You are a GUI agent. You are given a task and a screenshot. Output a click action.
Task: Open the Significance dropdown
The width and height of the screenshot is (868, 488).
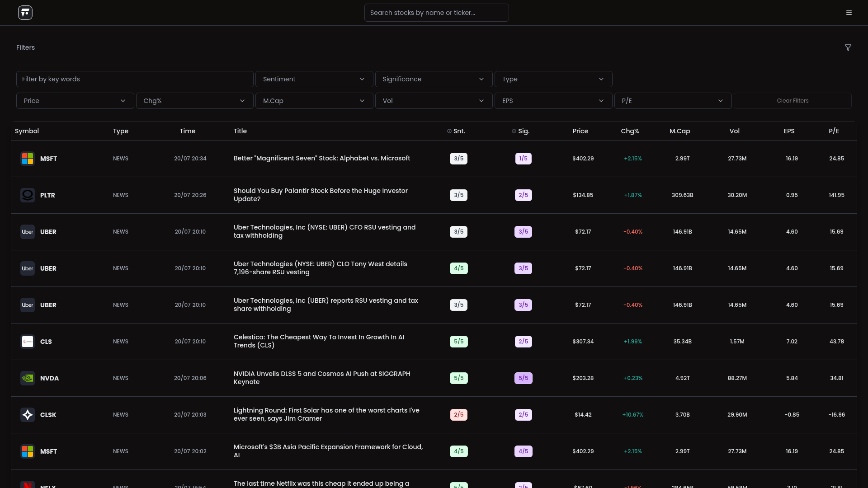pos(434,79)
